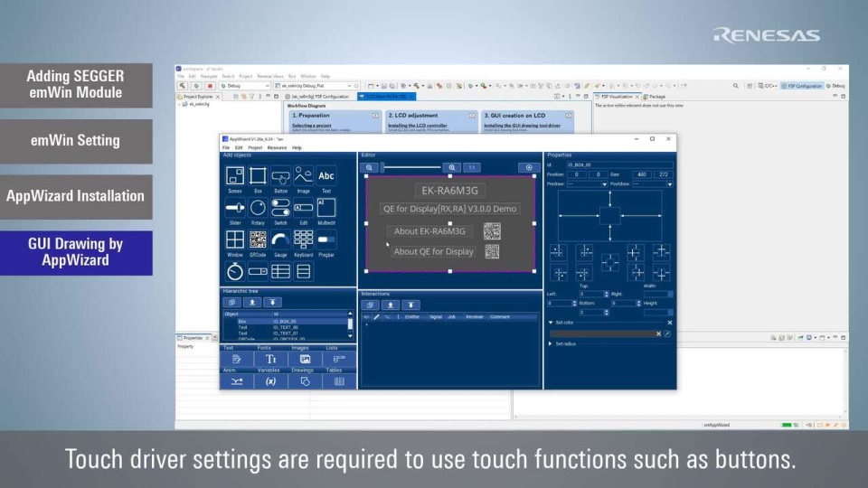
Task: Add a Window object
Action: pos(235,239)
